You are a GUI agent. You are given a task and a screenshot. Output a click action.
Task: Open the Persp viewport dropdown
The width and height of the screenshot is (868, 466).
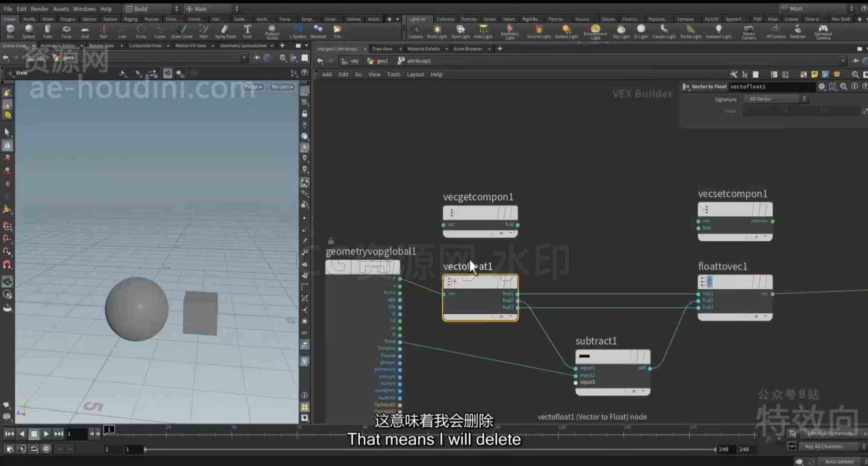(x=253, y=87)
